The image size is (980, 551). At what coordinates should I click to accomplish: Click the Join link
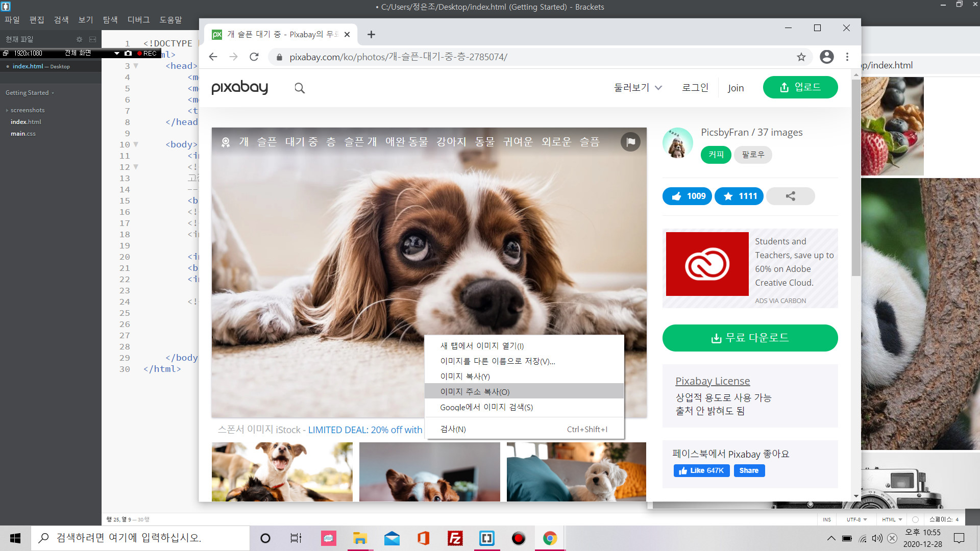click(736, 88)
